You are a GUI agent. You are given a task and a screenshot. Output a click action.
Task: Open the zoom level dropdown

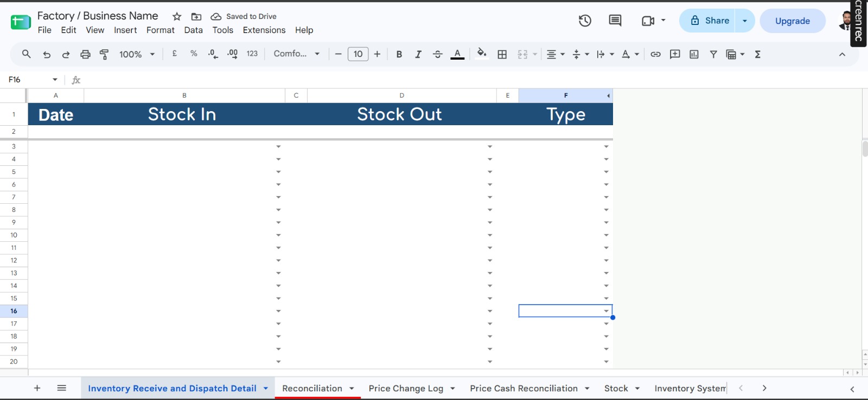pos(137,54)
